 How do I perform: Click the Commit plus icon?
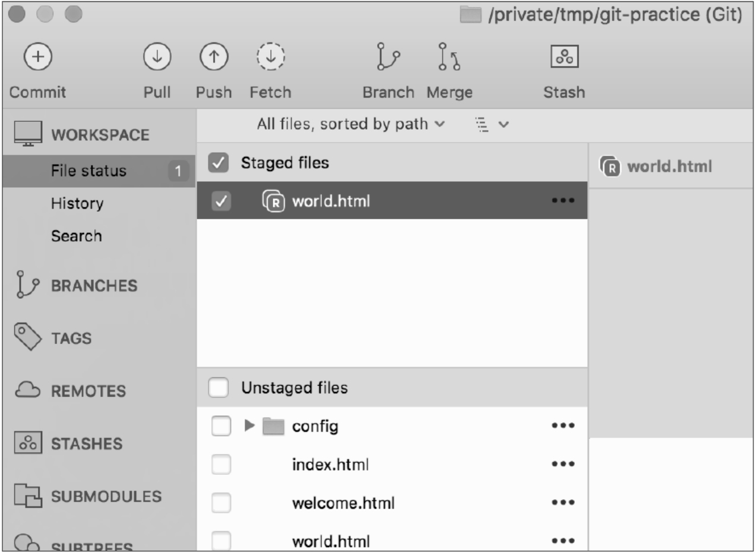(37, 57)
